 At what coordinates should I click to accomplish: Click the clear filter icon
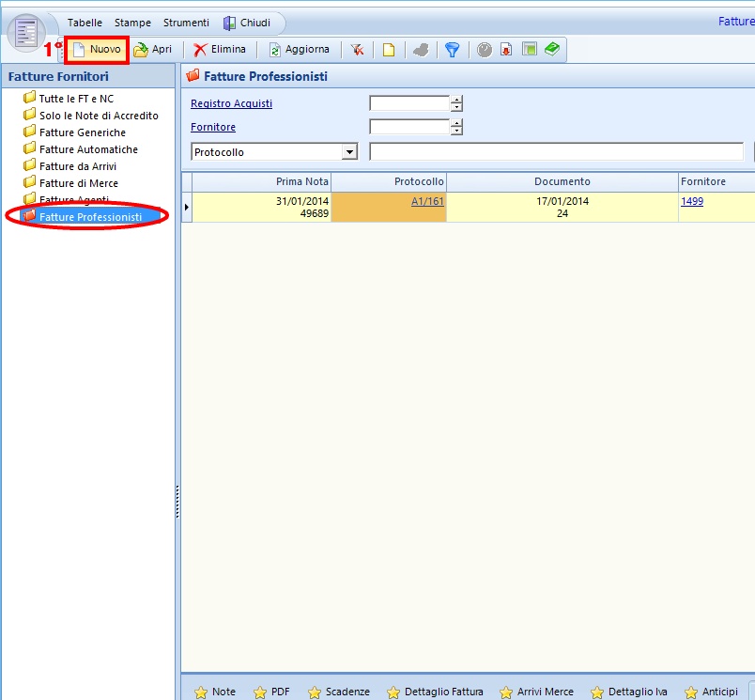[x=358, y=50]
